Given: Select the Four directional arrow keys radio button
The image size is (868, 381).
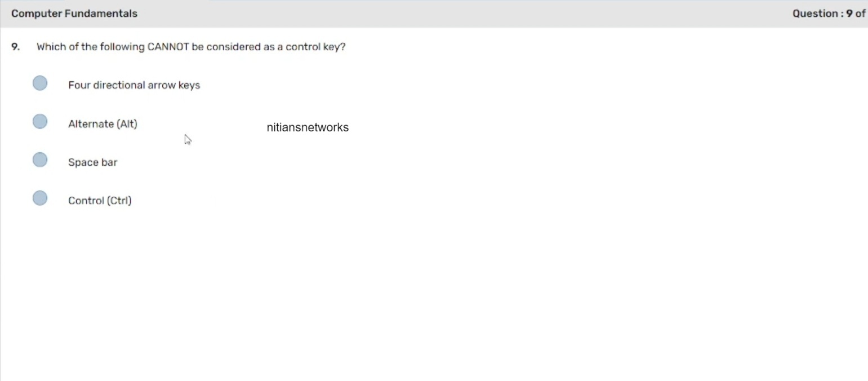Looking at the screenshot, I should tap(40, 83).
